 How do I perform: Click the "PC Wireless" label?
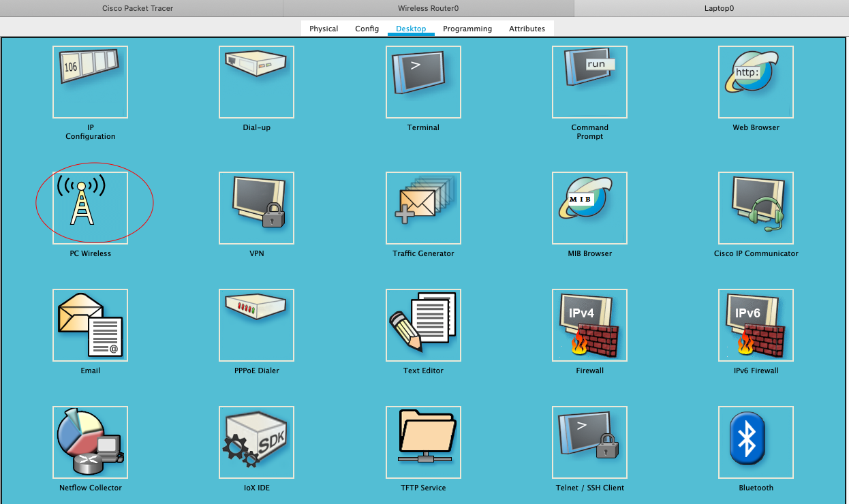[90, 253]
